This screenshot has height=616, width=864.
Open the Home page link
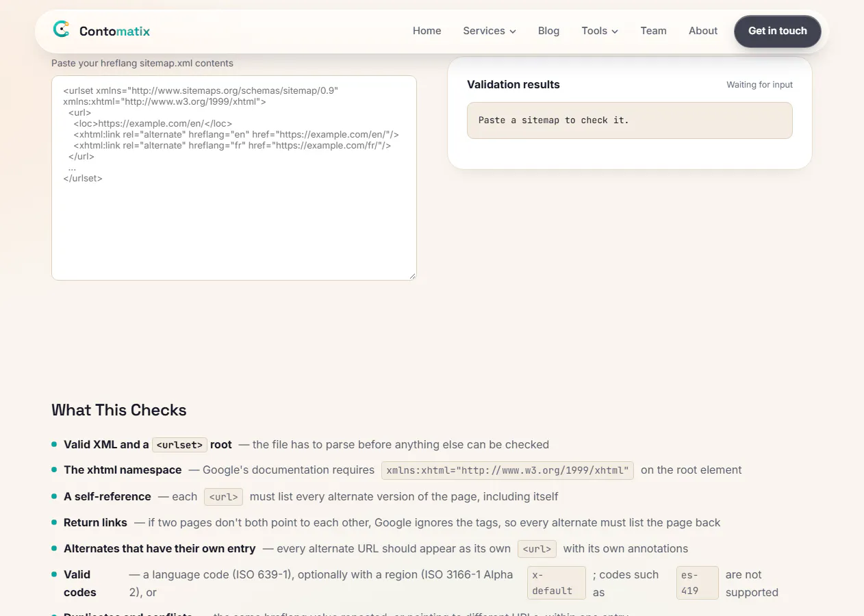(x=427, y=31)
